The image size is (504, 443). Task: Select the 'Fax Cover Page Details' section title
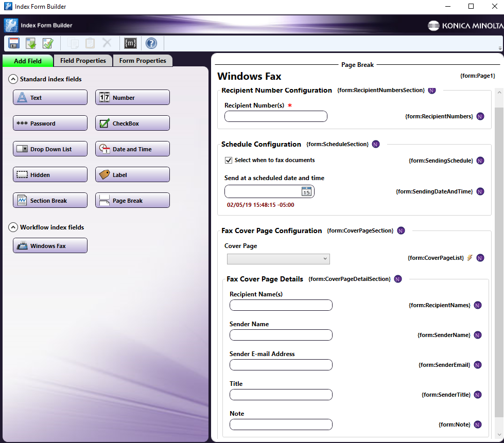[x=265, y=279]
